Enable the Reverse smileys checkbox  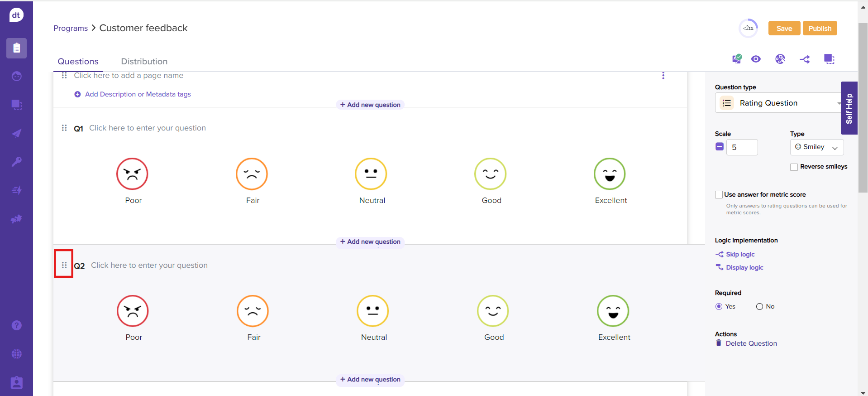click(794, 167)
